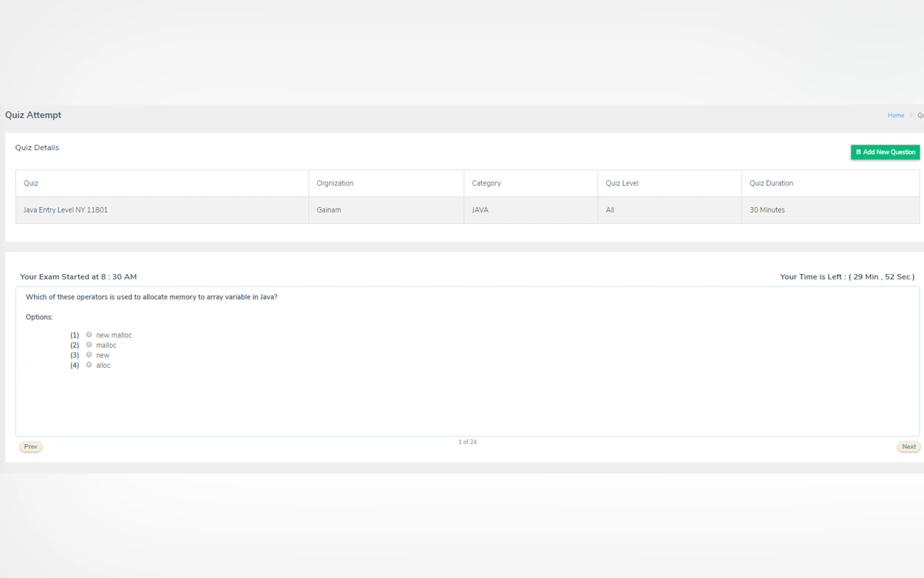The image size is (924, 578).
Task: Click the '1 of 24' page indicator
Action: point(467,442)
